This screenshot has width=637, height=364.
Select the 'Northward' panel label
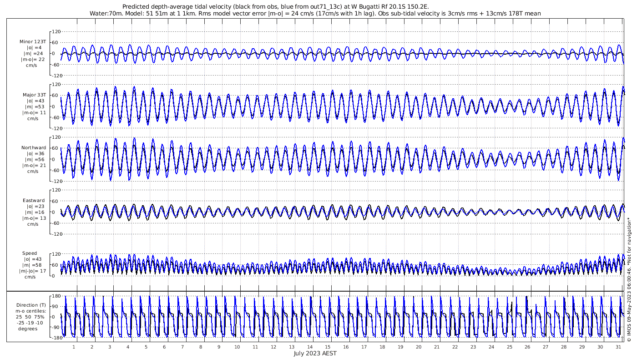tap(34, 148)
